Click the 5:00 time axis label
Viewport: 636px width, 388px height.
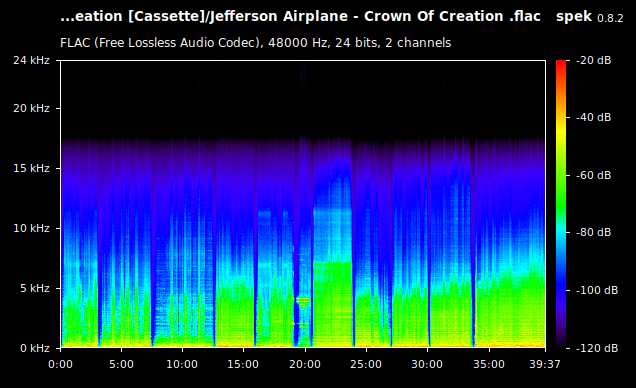tap(121, 364)
